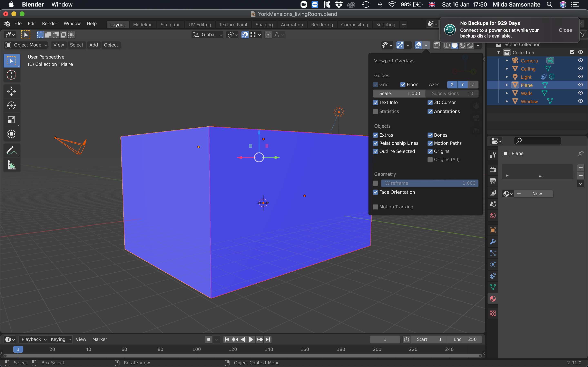The height and width of the screenshot is (367, 588).
Task: Click the New material button
Action: pos(533,194)
